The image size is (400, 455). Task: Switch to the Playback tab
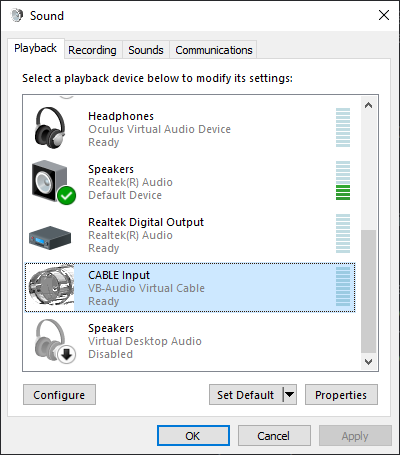coord(35,48)
